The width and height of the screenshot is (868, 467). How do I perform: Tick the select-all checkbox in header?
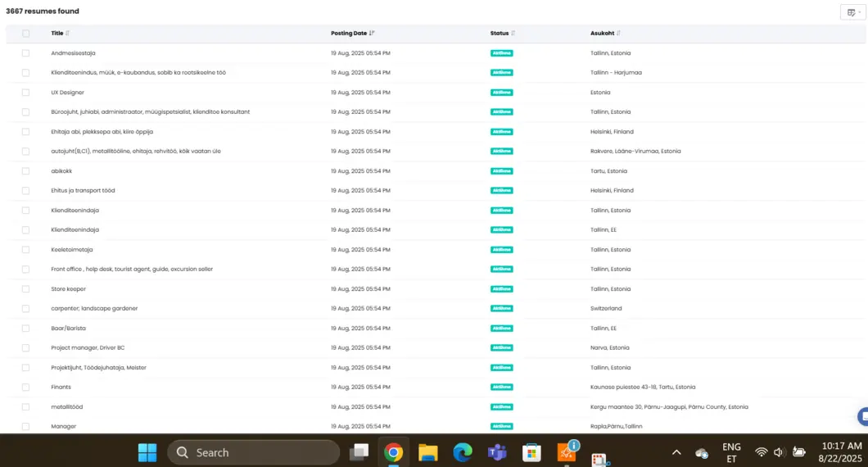(26, 34)
